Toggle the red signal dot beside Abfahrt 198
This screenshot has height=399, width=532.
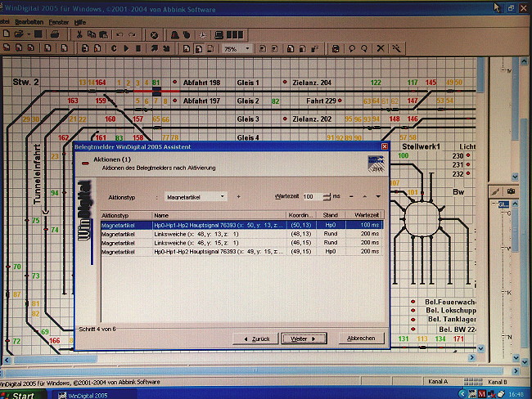(174, 82)
